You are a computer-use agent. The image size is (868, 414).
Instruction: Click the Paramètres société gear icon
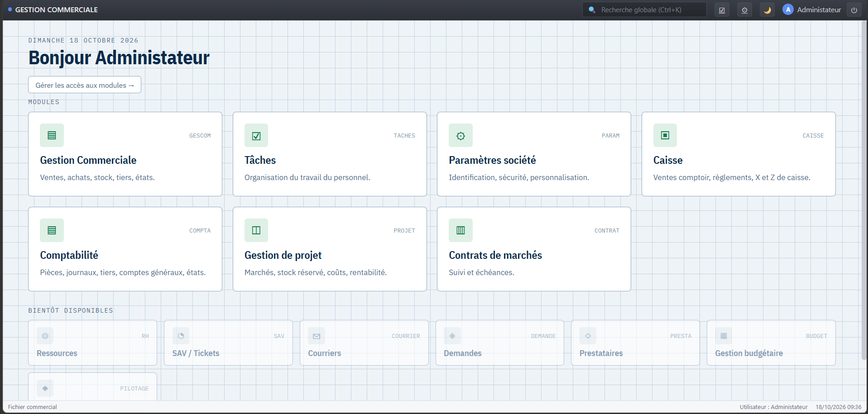coord(460,135)
